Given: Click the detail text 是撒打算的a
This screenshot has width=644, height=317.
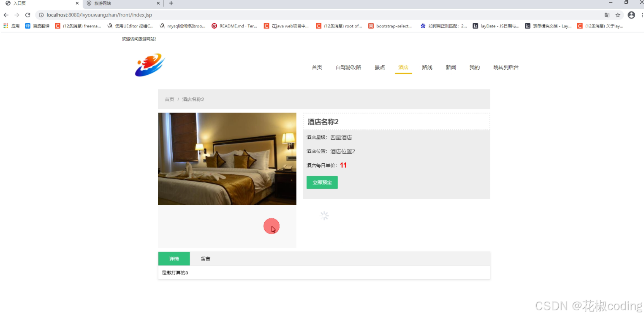Looking at the screenshot, I should point(175,273).
